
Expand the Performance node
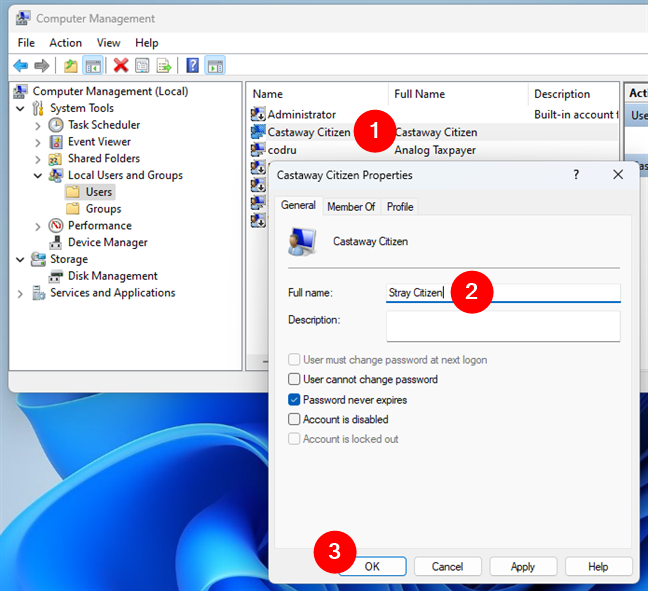38,226
